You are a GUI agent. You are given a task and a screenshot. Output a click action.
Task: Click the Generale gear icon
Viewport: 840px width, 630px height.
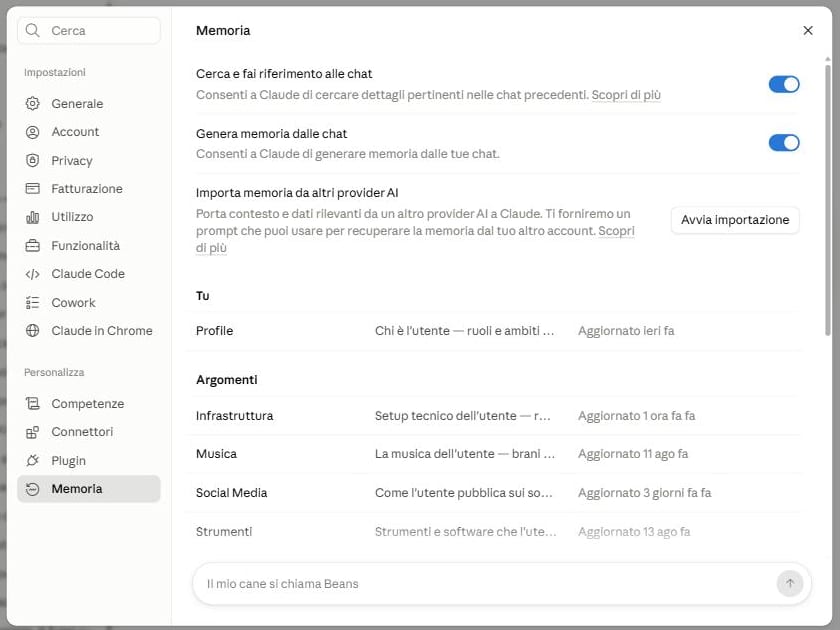coord(33,103)
